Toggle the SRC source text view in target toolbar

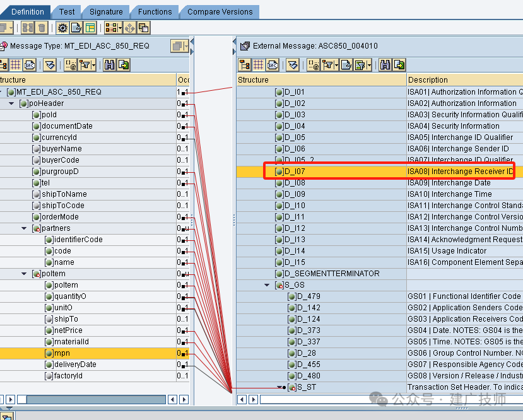pos(273,65)
